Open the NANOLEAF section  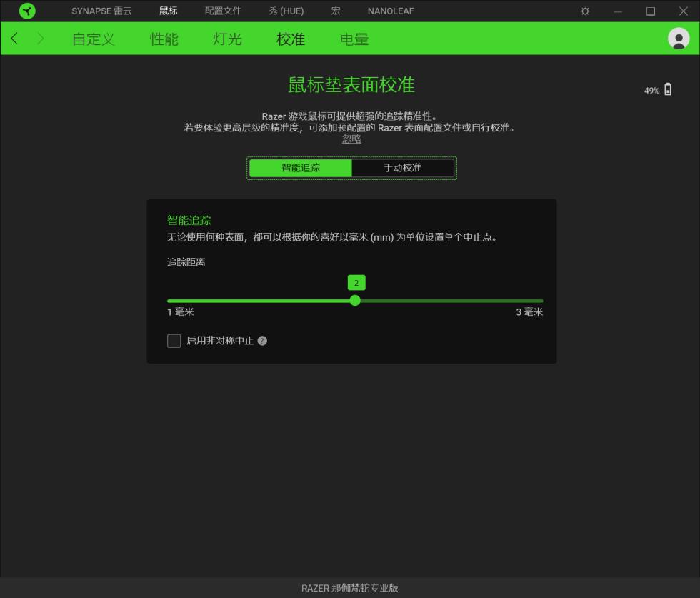click(x=390, y=11)
